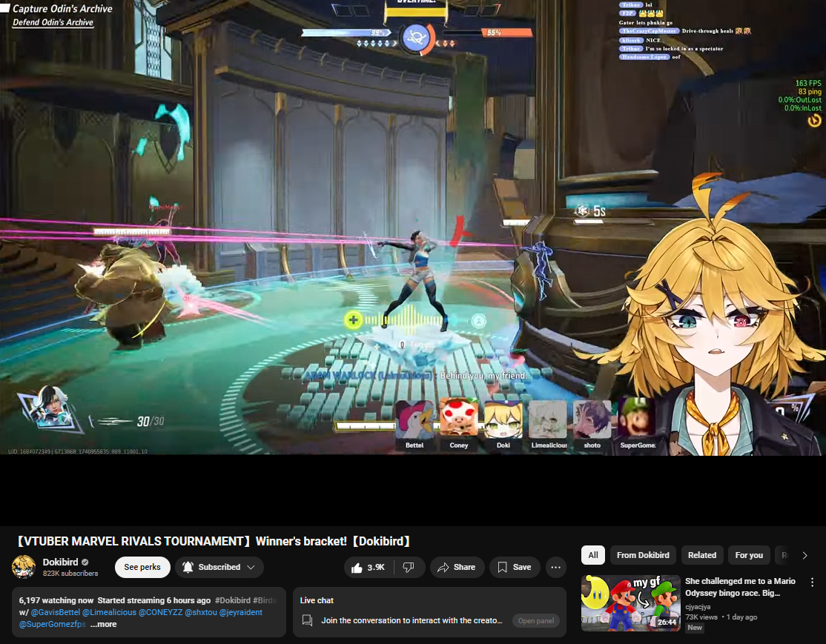Click the 26:44 duration badge

click(667, 623)
